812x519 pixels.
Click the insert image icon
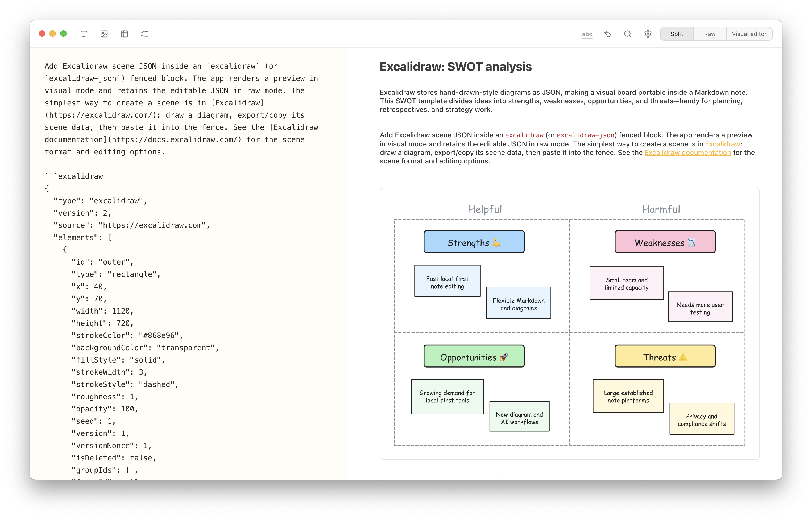click(x=104, y=34)
